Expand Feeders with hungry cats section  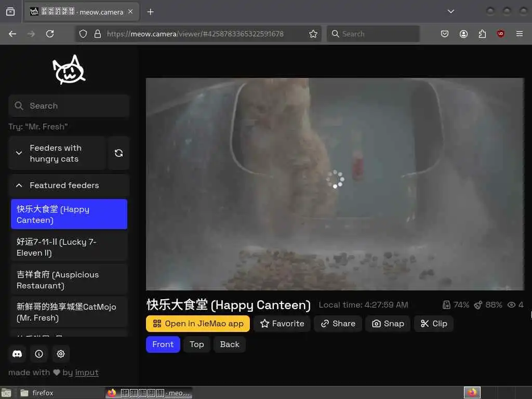57,153
